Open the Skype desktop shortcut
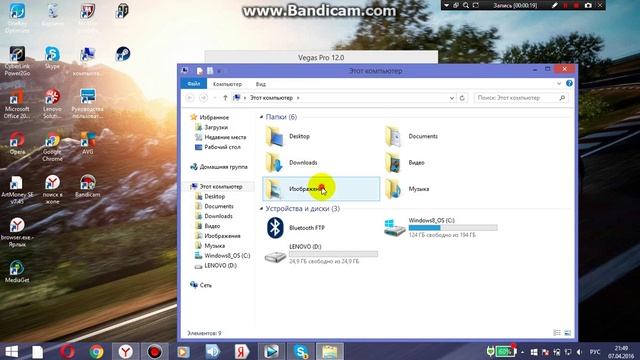This screenshot has width=640, height=360. [52, 57]
